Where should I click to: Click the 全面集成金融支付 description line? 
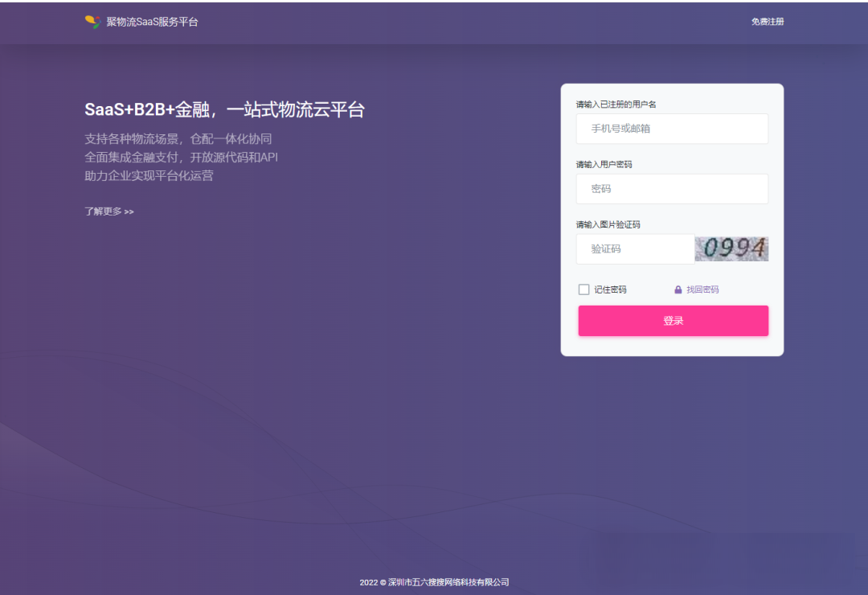181,158
